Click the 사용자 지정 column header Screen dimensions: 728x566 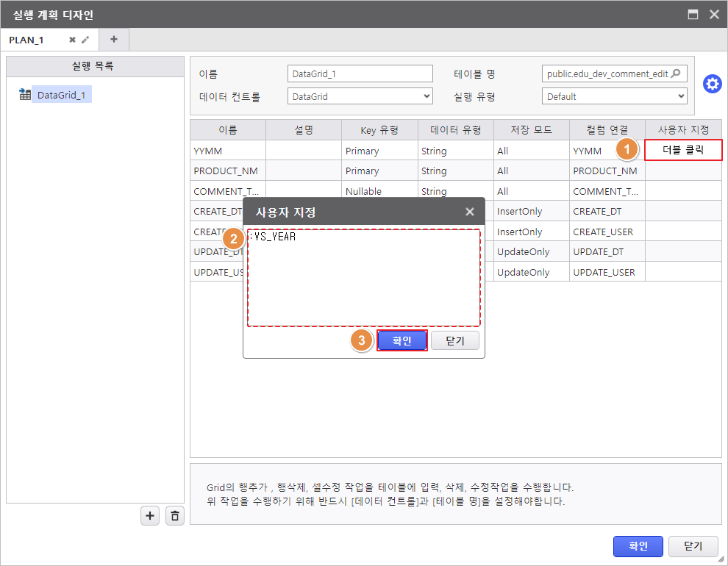tap(683, 130)
